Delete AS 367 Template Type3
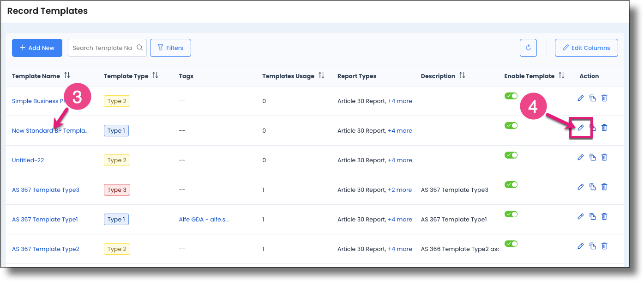 click(604, 187)
